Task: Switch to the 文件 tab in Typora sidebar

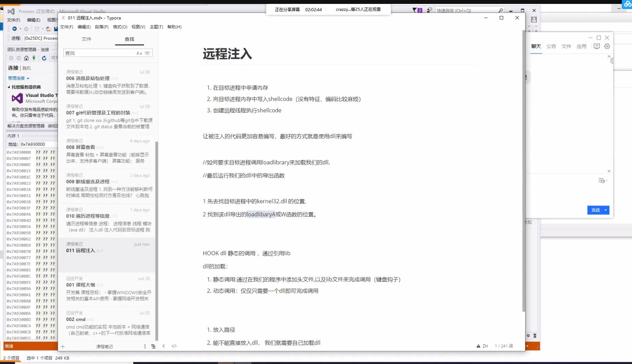Action: click(x=86, y=39)
